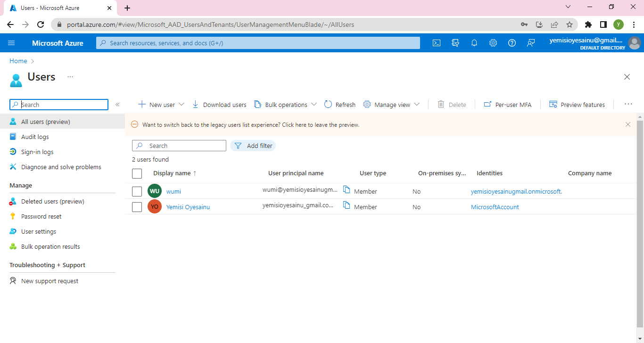Focus the users list Search field
The image size is (644, 343).
tap(179, 146)
